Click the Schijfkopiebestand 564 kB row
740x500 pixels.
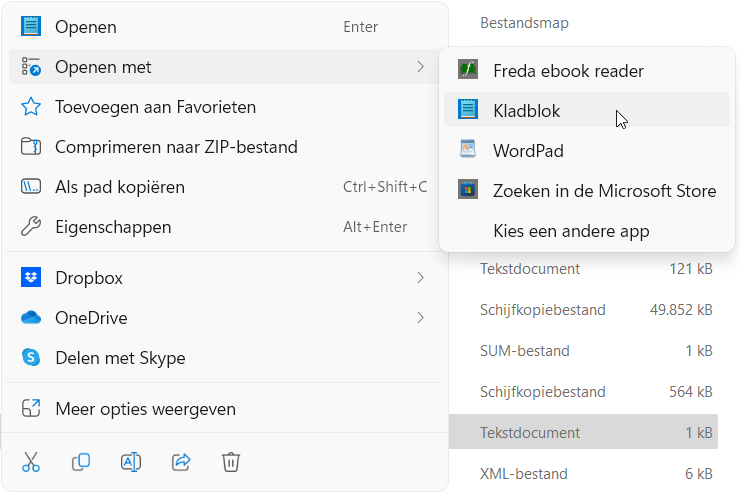tap(584, 392)
